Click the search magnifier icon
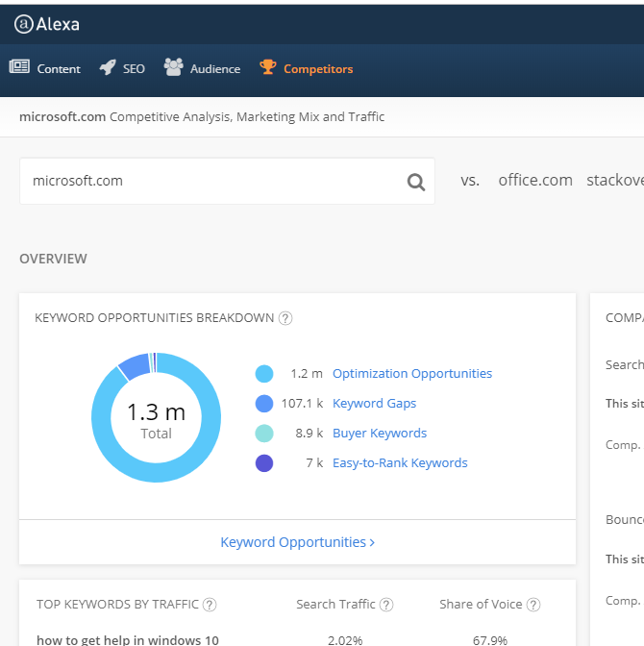 point(416,182)
